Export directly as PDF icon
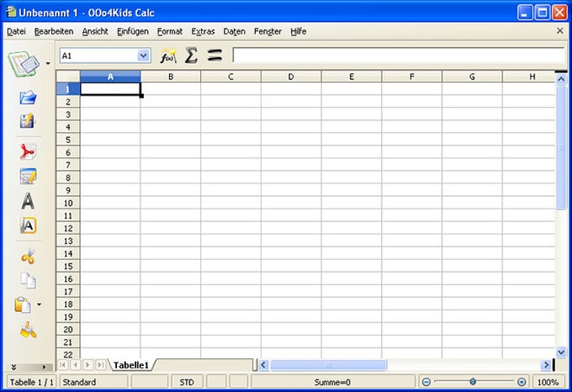This screenshot has height=392, width=572. [28, 151]
